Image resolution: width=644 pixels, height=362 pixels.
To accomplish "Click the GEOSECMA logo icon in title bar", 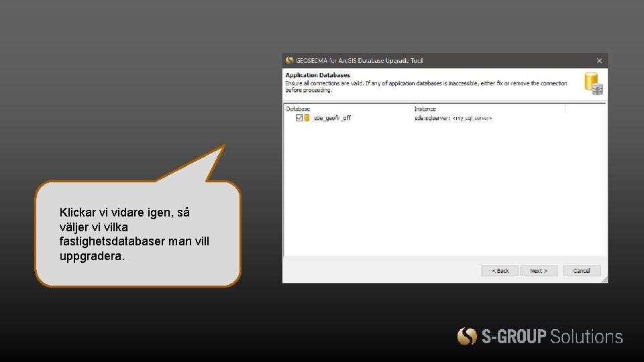I will click(x=290, y=60).
